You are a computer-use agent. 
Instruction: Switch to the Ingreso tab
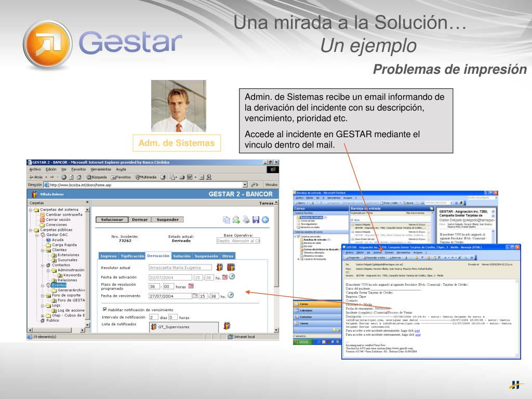tap(109, 256)
